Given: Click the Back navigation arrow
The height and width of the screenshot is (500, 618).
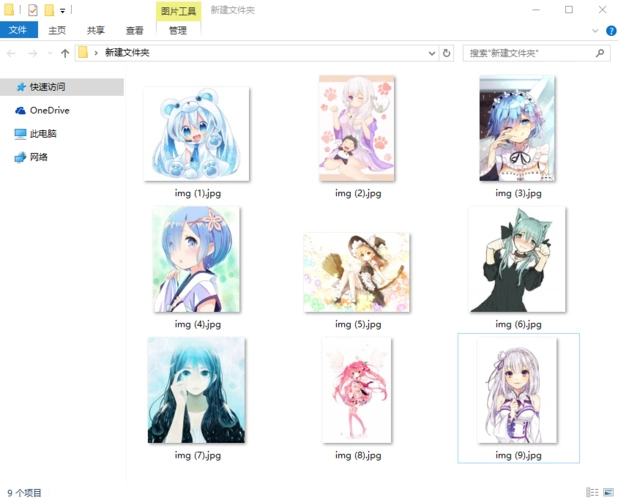Looking at the screenshot, I should tap(13, 53).
